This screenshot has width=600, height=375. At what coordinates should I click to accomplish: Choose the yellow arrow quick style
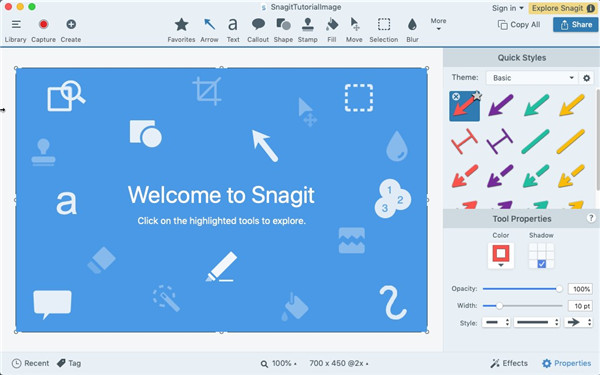pos(571,105)
